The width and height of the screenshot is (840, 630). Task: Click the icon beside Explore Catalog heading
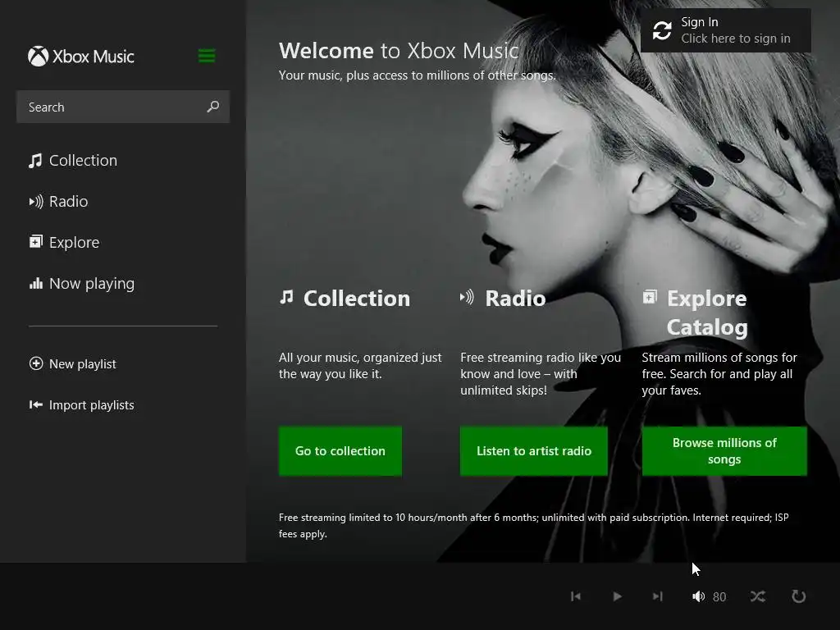tap(650, 297)
